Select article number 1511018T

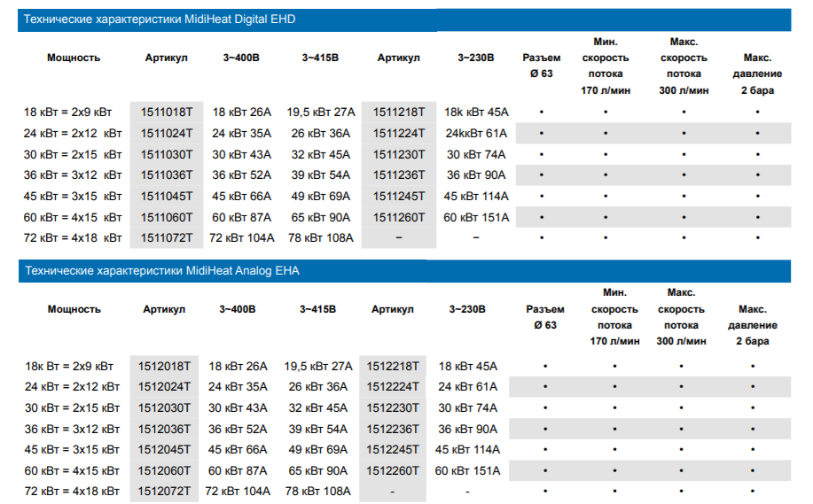[167, 112]
